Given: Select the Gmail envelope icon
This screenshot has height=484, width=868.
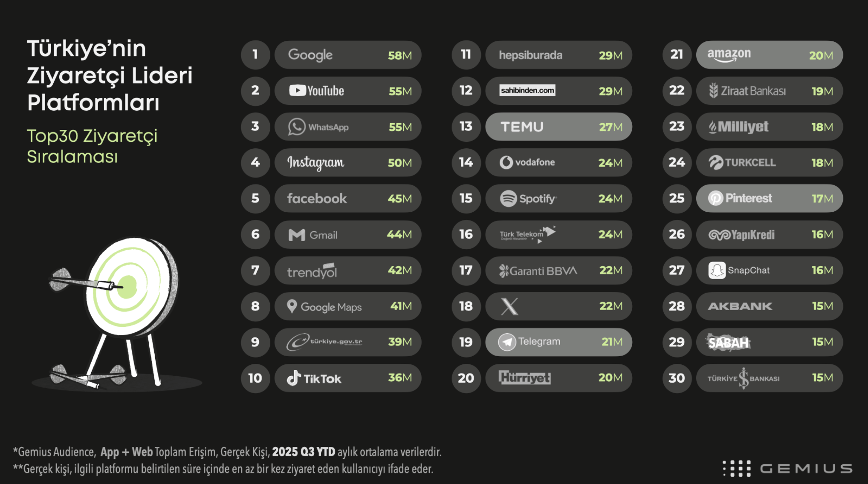Looking at the screenshot, I should click(x=297, y=235).
